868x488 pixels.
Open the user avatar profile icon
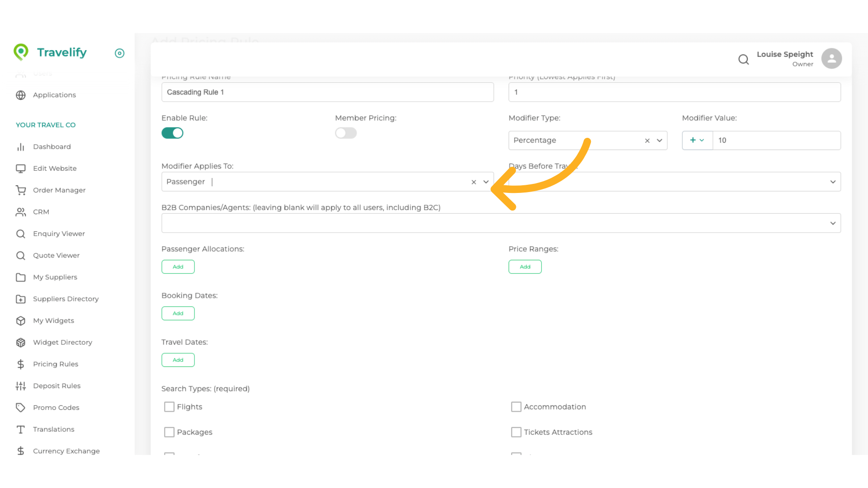point(831,59)
